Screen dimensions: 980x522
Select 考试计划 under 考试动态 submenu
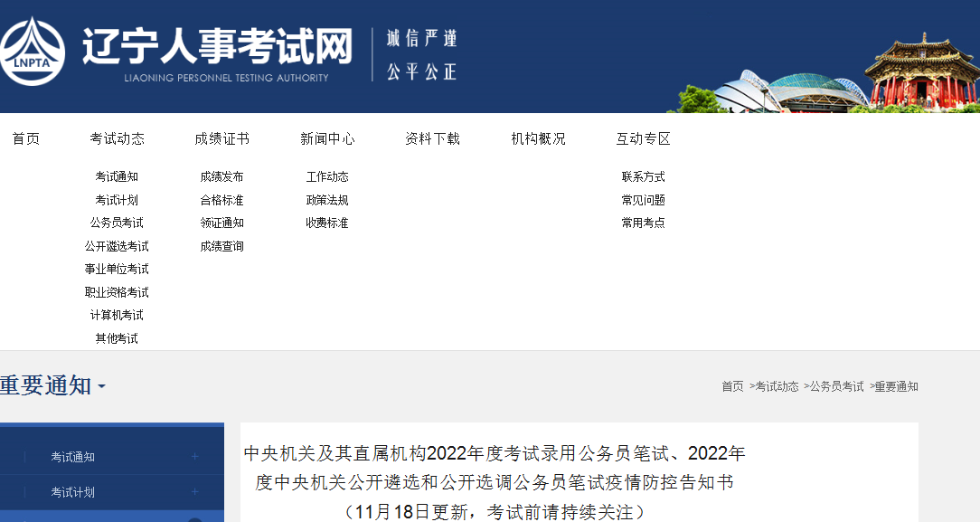[x=117, y=200]
